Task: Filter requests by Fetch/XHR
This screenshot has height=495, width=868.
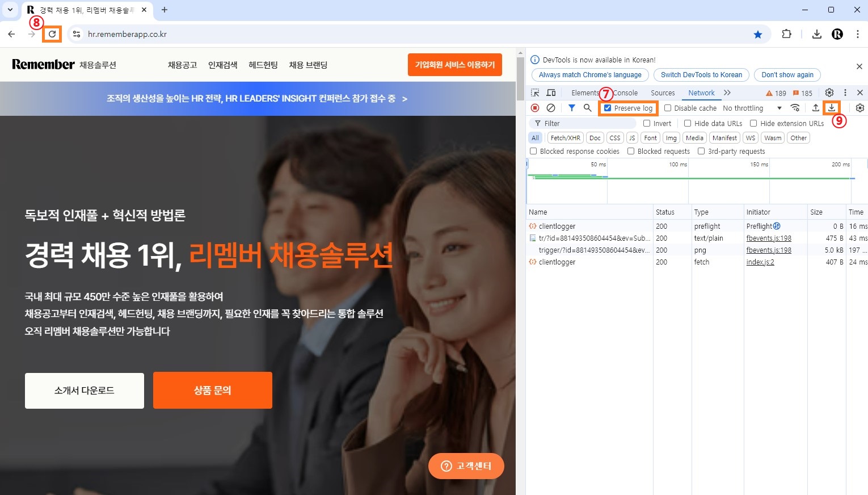Action: point(566,138)
